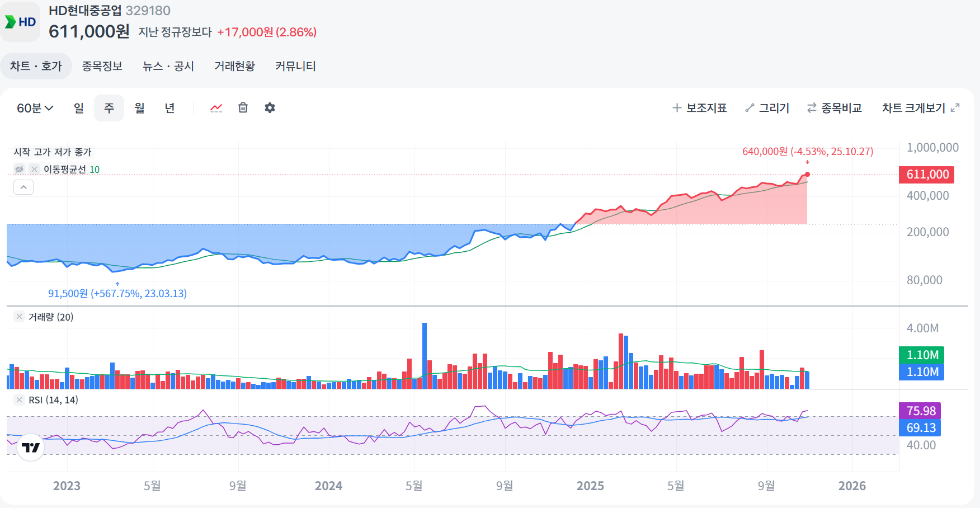Click the 2023 label on time axis
This screenshot has width=980, height=508.
click(67, 486)
